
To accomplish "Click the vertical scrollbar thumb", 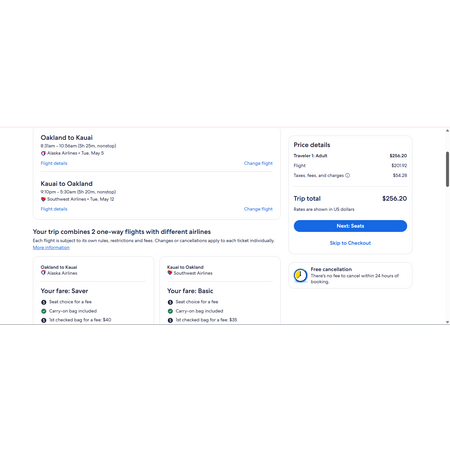I will (447, 169).
